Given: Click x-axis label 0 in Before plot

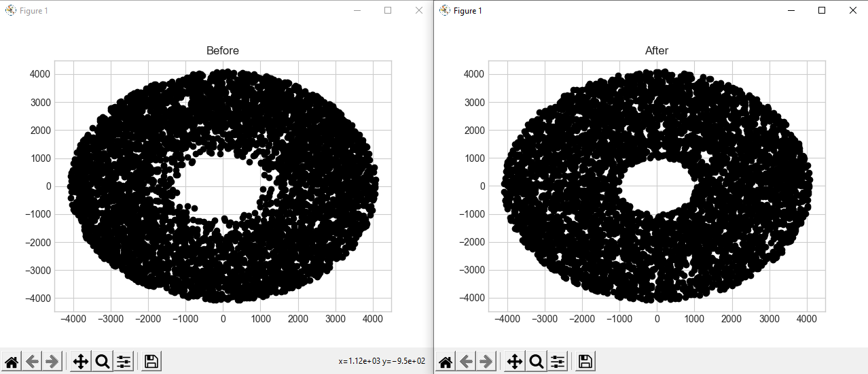Looking at the screenshot, I should point(223,319).
